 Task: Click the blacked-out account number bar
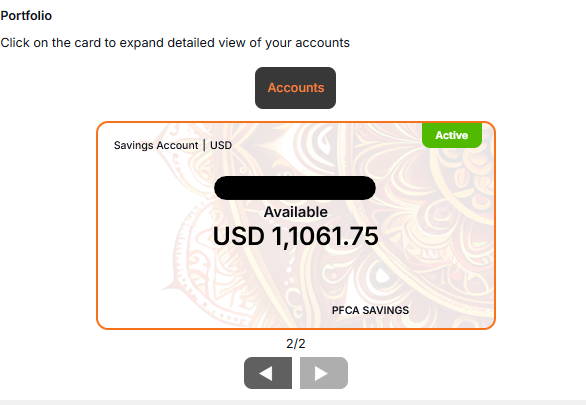click(x=295, y=188)
